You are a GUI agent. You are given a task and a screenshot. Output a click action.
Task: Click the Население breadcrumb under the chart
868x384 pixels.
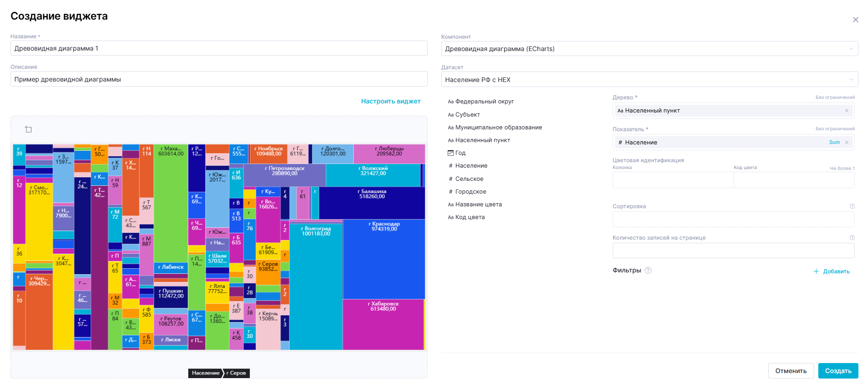tap(206, 373)
